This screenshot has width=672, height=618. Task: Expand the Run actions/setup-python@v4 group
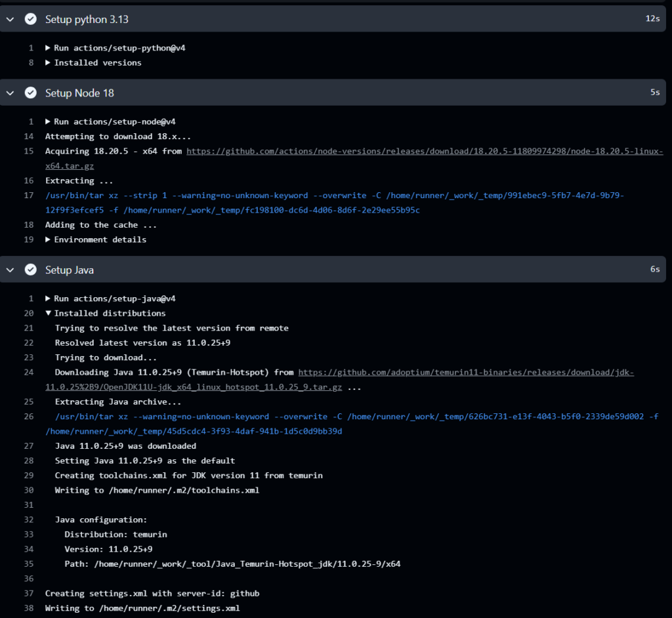[x=115, y=48]
